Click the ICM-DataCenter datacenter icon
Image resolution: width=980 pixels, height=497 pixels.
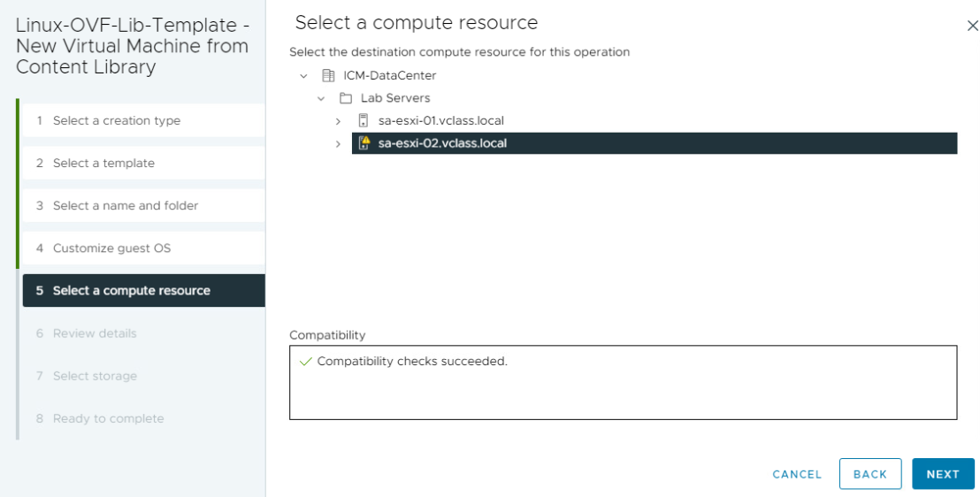[x=328, y=76]
